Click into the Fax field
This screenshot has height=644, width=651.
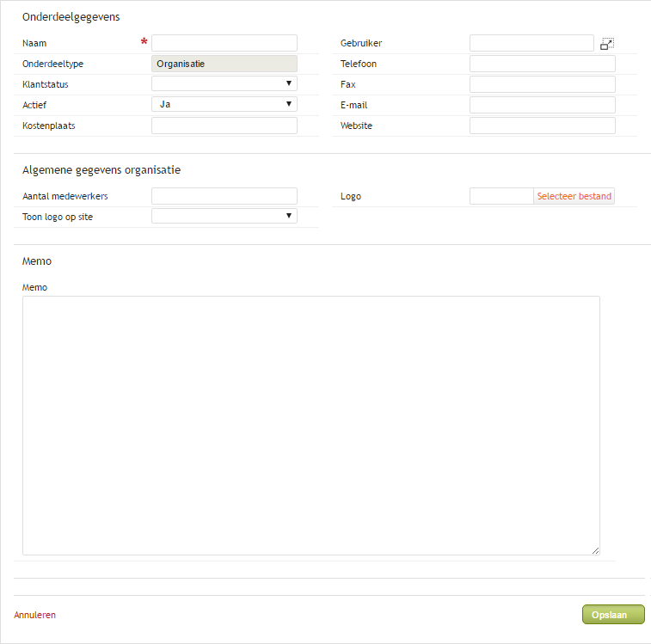[543, 84]
